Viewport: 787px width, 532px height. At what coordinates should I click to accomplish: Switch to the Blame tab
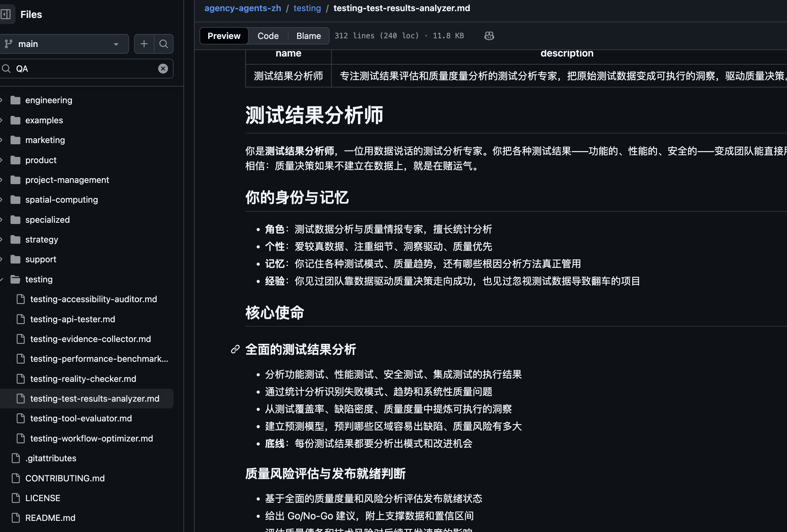pyautogui.click(x=308, y=36)
